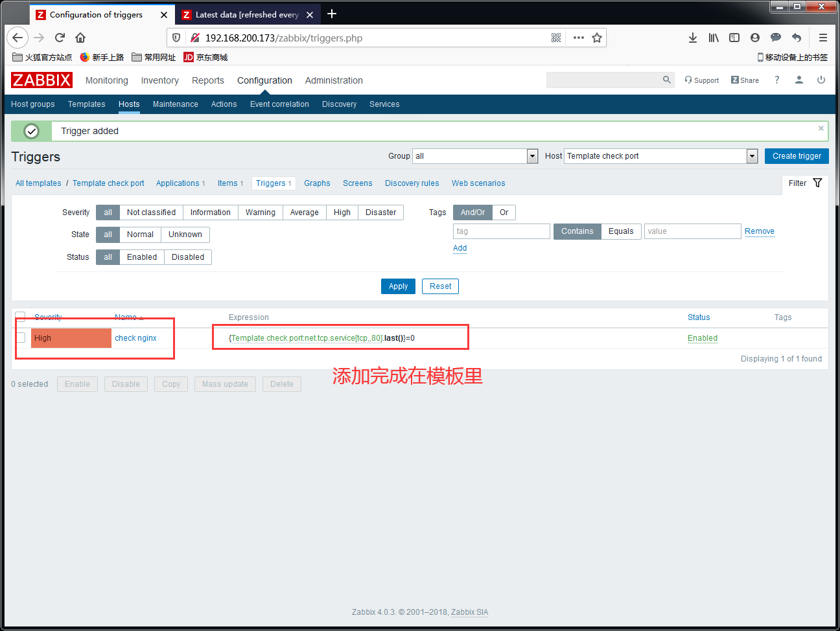Click the Create trigger button
This screenshot has height=631, width=840.
(797, 156)
